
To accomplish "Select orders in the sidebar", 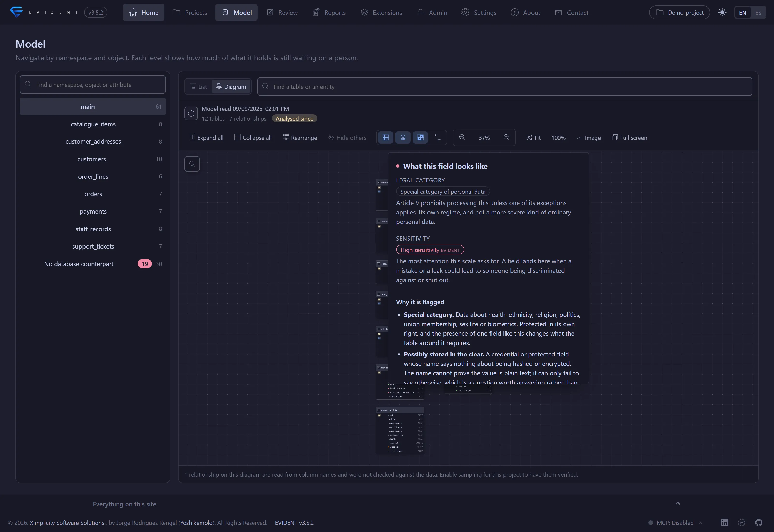I will (x=93, y=194).
